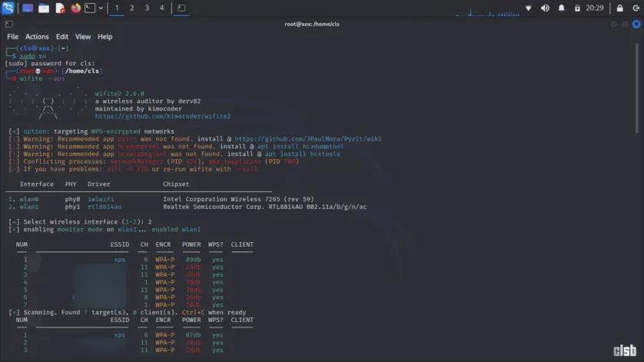The image size is (644, 362).
Task: Click 'Intel Corporation Wireless 7265 (rev 59)' text
Action: click(x=238, y=199)
